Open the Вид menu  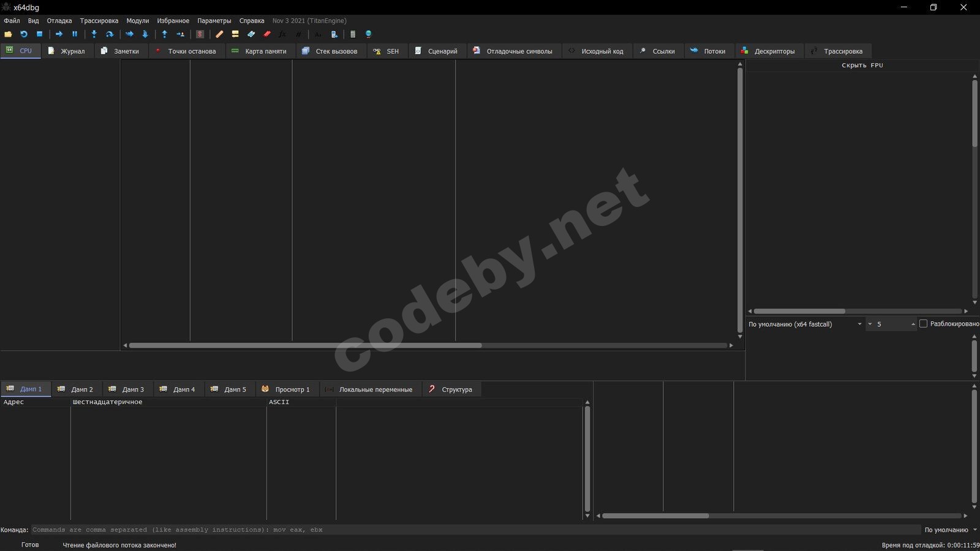coord(34,21)
